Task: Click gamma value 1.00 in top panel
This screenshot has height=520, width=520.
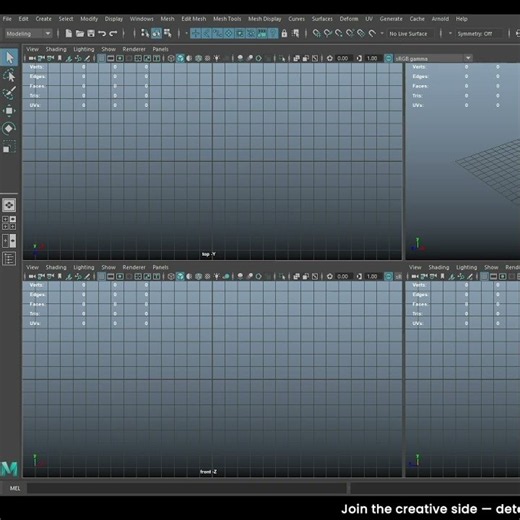Action: click(372, 59)
